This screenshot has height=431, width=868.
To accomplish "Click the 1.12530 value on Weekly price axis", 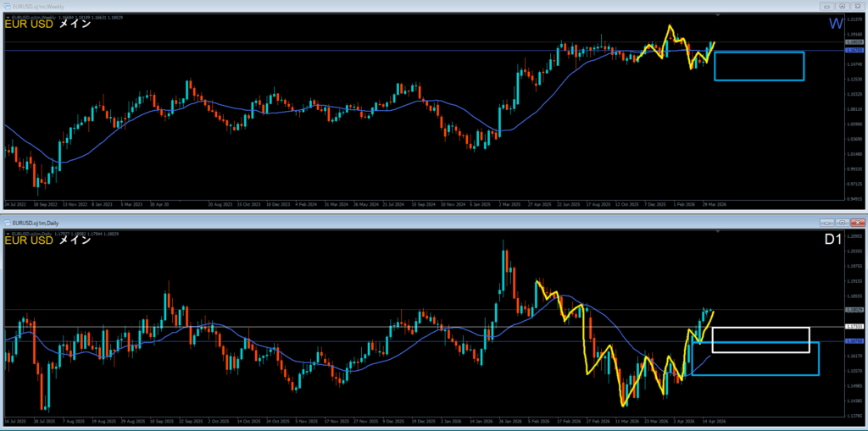I will point(853,80).
